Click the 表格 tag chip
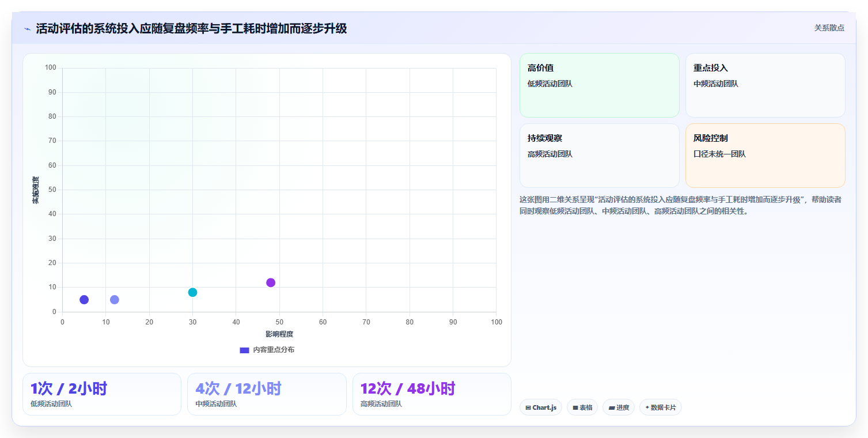Screen dimensions: 868x438 tap(582, 407)
